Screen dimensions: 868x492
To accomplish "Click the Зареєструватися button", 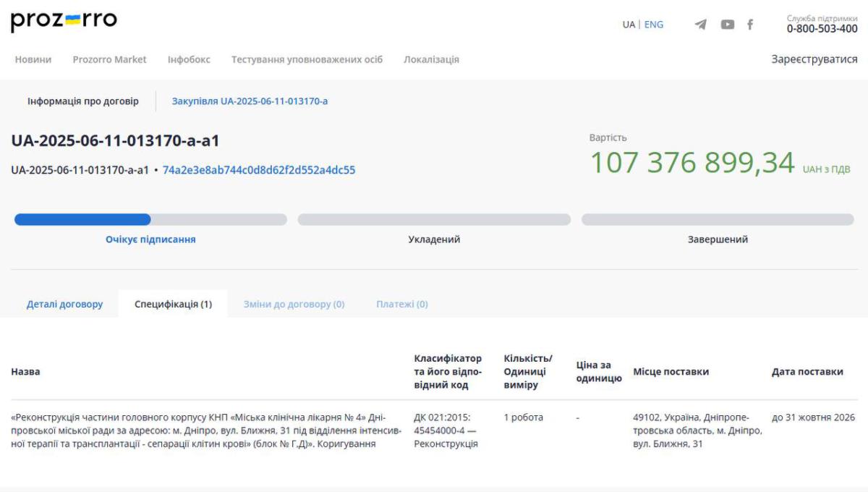I will point(814,59).
